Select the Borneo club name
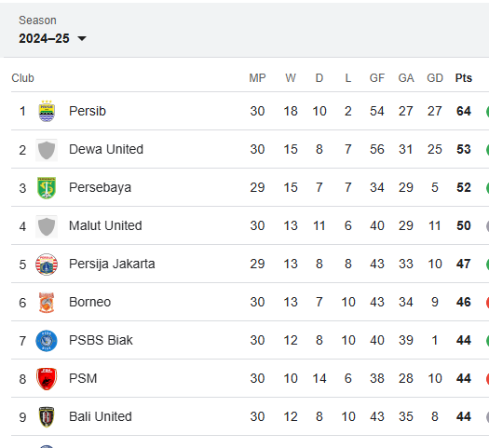This screenshot has height=448, width=489. pos(89,302)
